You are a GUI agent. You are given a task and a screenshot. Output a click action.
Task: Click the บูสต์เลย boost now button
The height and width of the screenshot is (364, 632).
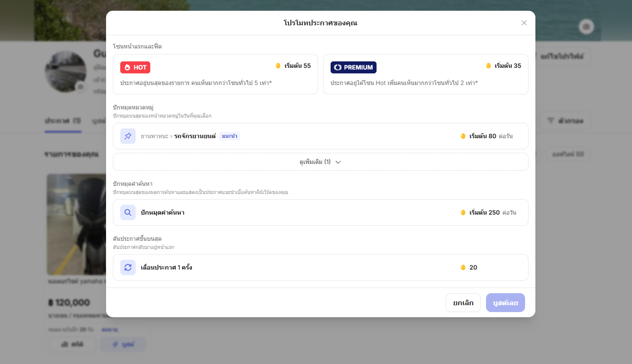[x=505, y=303]
